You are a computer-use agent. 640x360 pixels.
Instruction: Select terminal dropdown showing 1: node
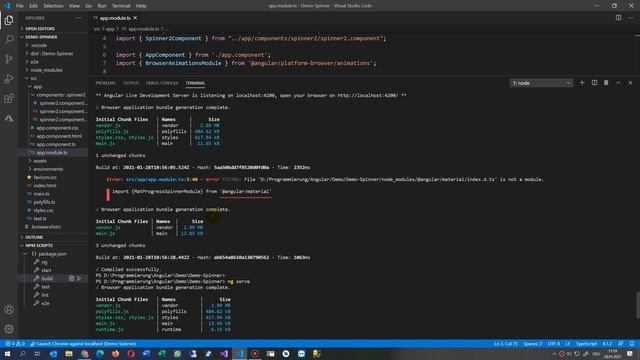pyautogui.click(x=541, y=83)
